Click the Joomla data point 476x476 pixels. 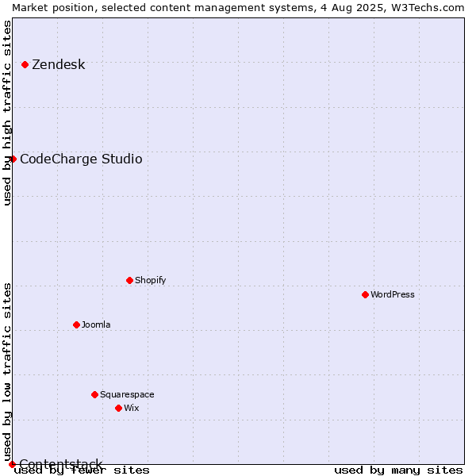76,324
